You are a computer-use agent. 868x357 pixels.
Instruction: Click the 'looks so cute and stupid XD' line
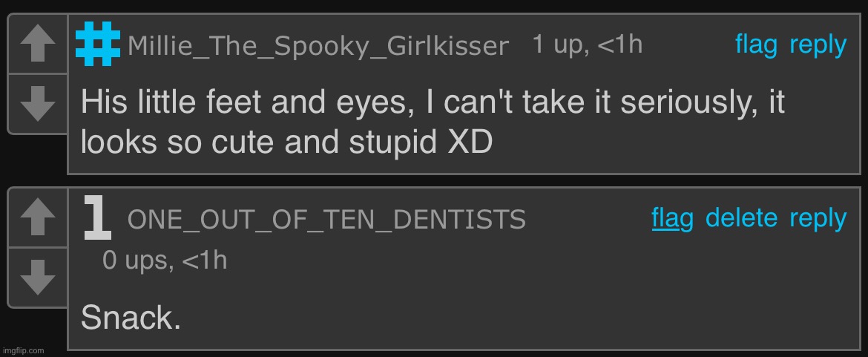(x=286, y=143)
